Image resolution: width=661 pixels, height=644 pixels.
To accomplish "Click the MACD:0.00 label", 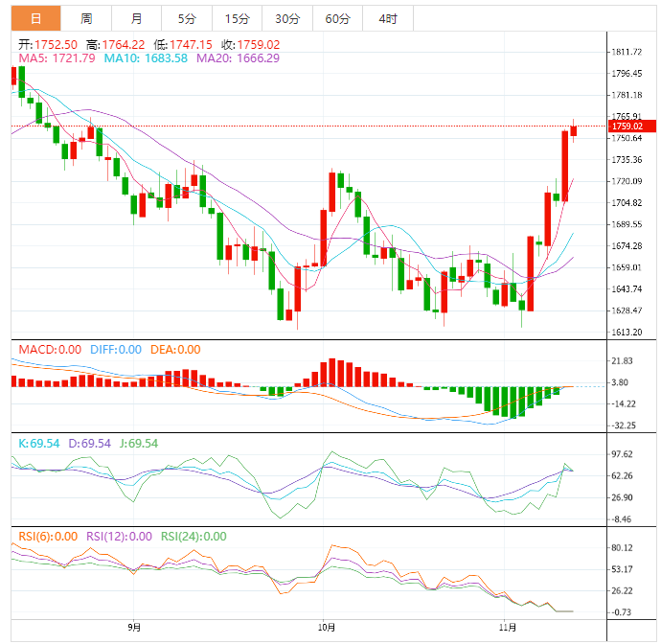I will coord(50,350).
